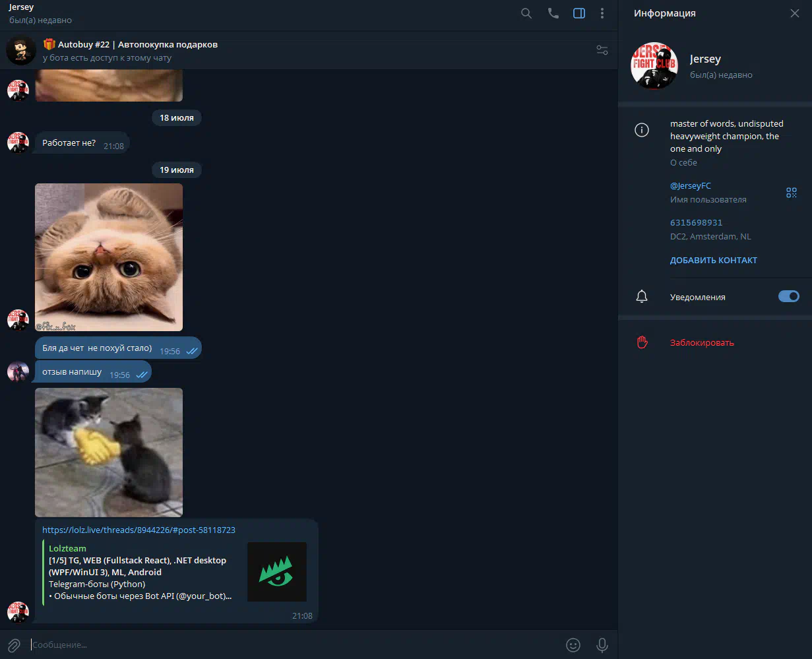Screen dimensions: 812x659
Task: Click the partially visible top cat image
Action: [109, 86]
